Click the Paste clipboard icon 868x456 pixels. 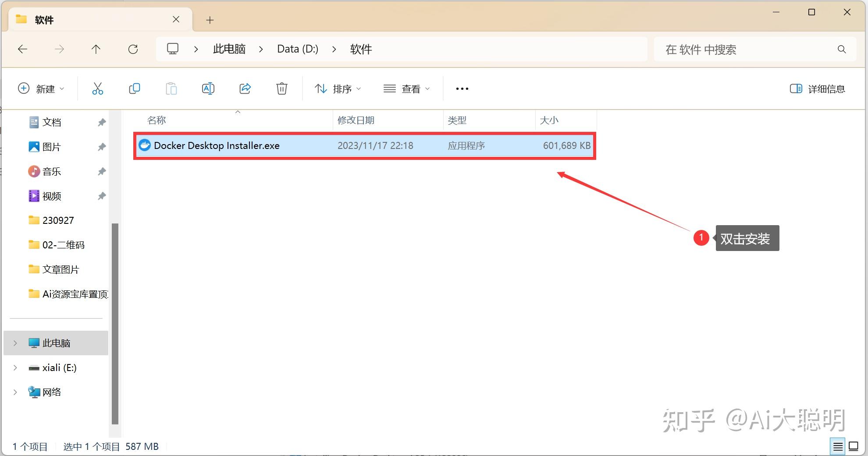(171, 88)
